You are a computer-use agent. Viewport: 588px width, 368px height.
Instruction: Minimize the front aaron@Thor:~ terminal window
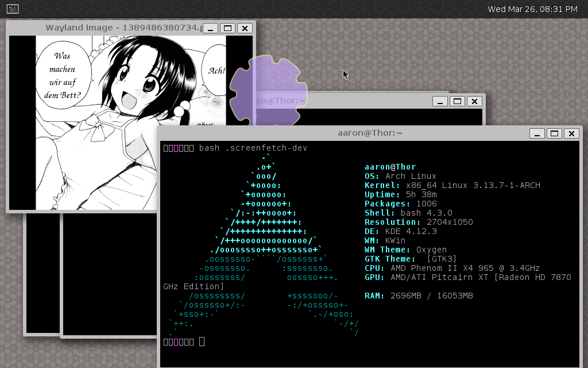click(x=537, y=133)
